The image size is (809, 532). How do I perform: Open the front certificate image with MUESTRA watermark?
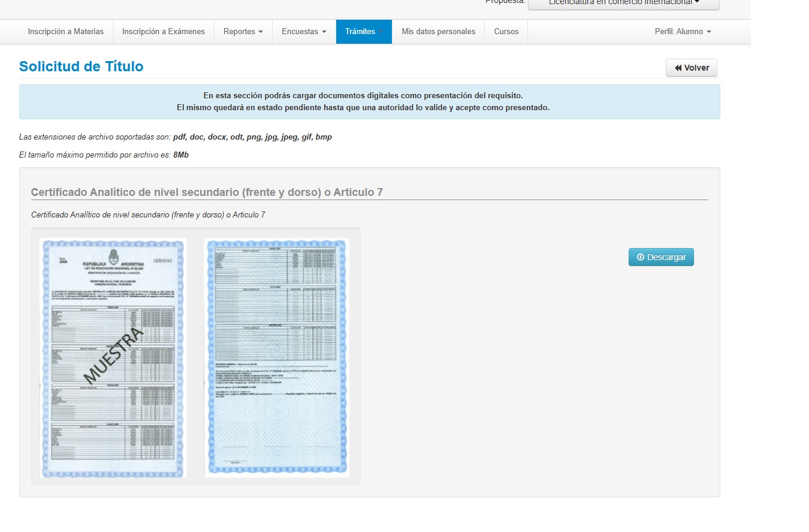point(113,358)
